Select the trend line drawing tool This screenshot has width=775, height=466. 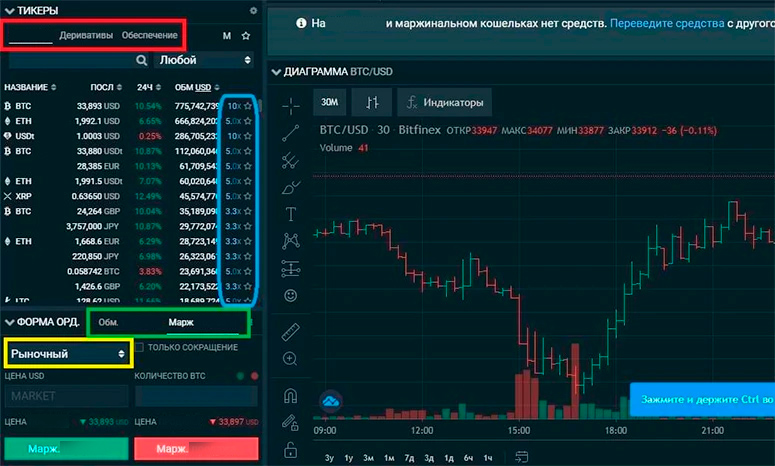coord(291,132)
